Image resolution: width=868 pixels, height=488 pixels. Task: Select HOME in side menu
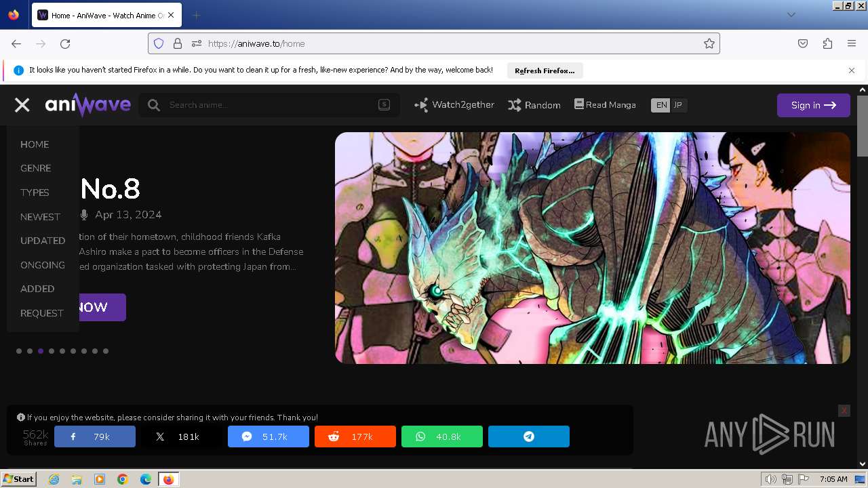[35, 144]
